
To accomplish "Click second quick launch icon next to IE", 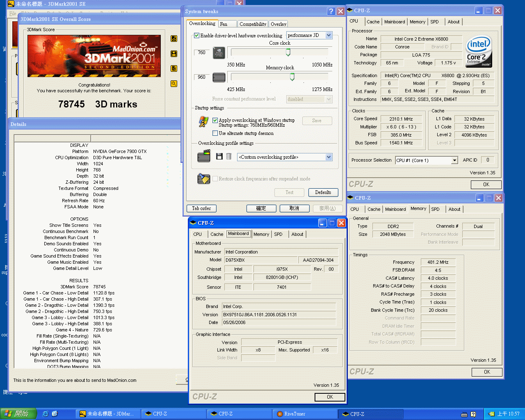I will (x=55, y=414).
